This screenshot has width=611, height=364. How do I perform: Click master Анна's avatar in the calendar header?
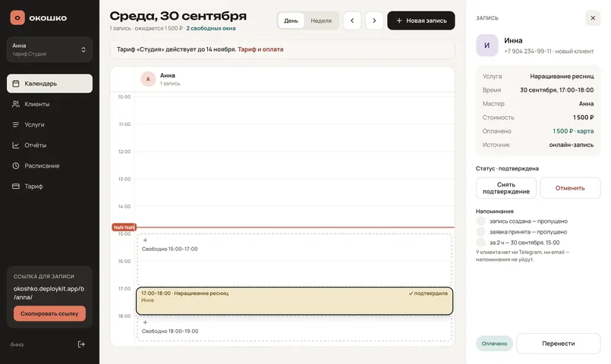click(148, 79)
